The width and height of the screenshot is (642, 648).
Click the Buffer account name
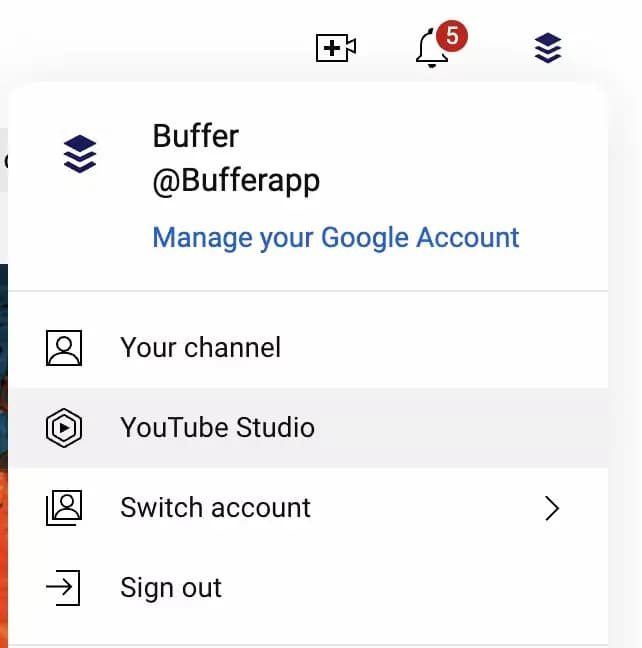(x=195, y=135)
